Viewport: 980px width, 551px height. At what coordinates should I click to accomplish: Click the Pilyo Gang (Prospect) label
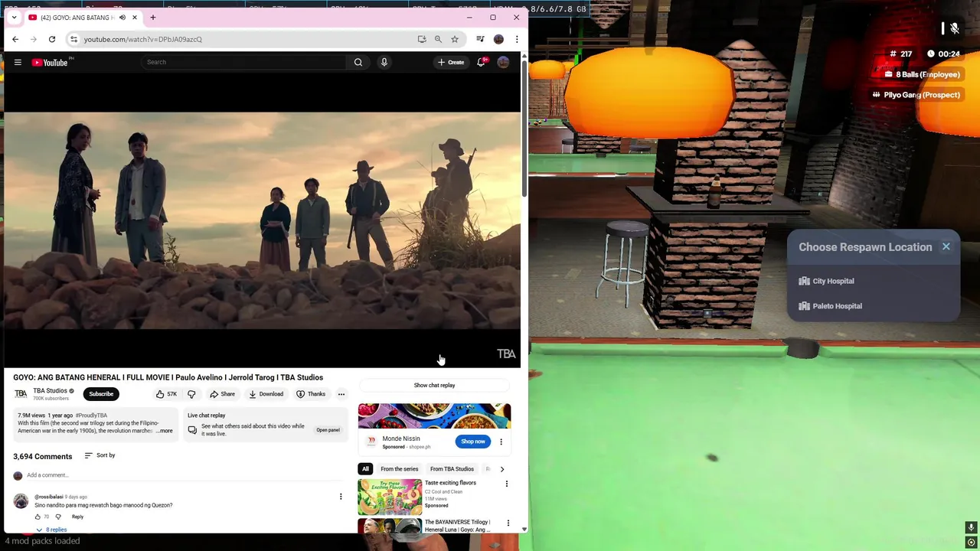(916, 95)
